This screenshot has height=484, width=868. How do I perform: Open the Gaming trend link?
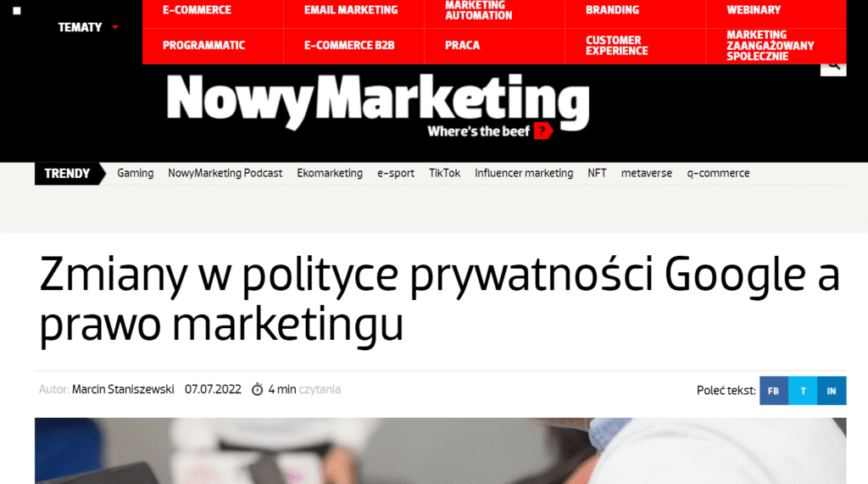pos(135,173)
